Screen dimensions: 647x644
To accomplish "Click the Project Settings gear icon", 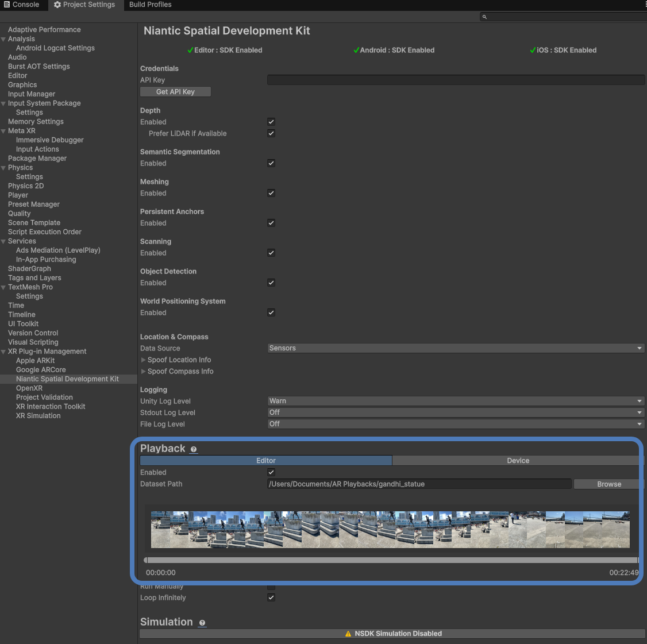I will 57,5.
